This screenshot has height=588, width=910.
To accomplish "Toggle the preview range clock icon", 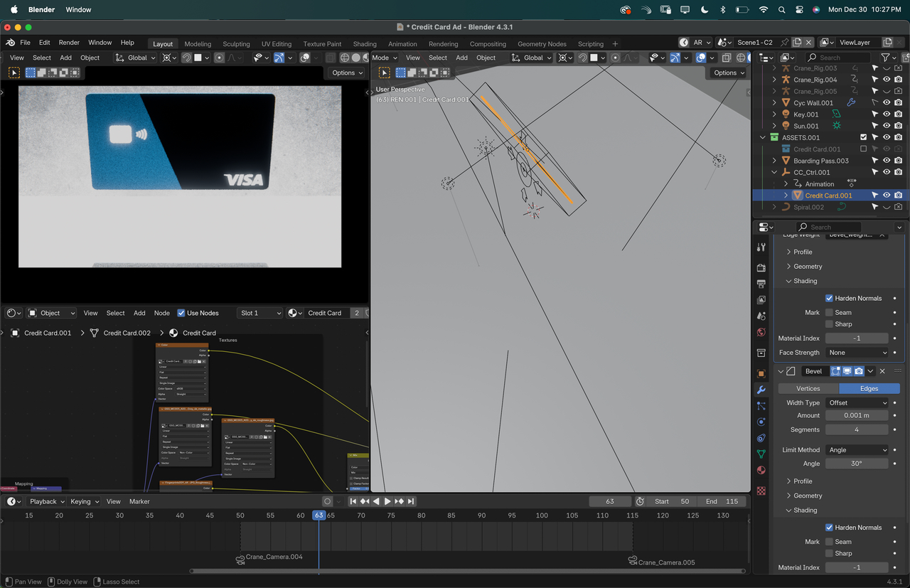I will tap(640, 501).
